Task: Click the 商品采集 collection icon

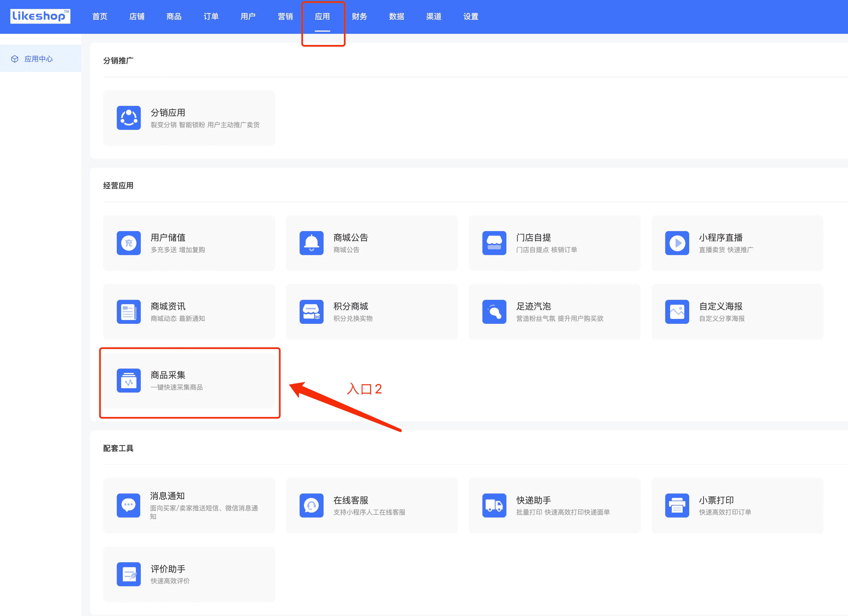Action: tap(129, 381)
